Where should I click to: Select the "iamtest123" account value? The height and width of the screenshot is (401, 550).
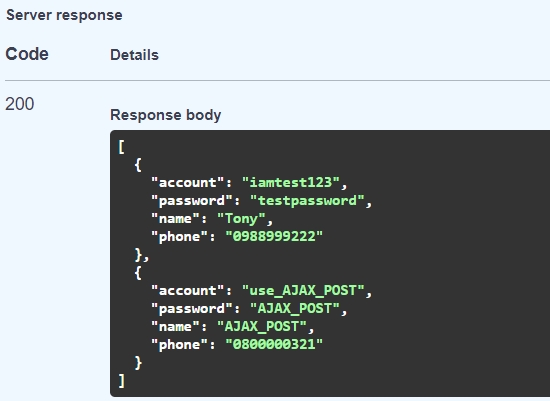[291, 182]
